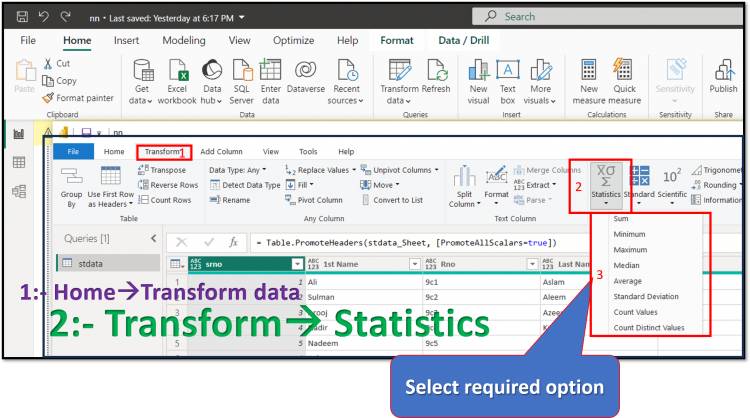The image size is (750, 418).
Task: Switch to Model view sidebar icon
Action: (19, 191)
